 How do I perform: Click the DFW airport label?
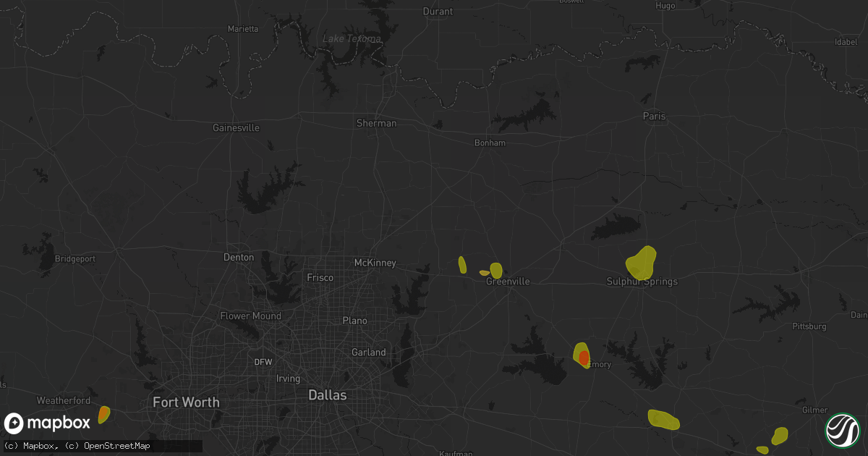[x=263, y=362]
